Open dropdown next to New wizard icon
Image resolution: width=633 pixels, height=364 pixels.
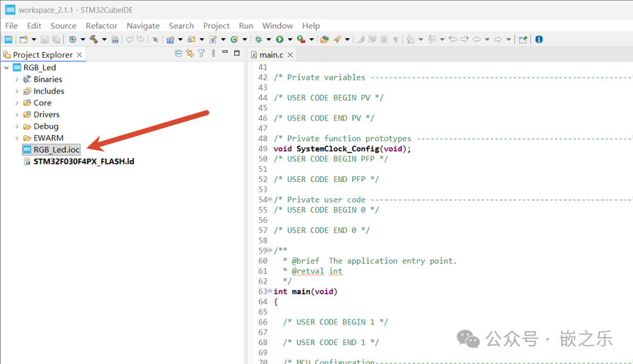34,39
